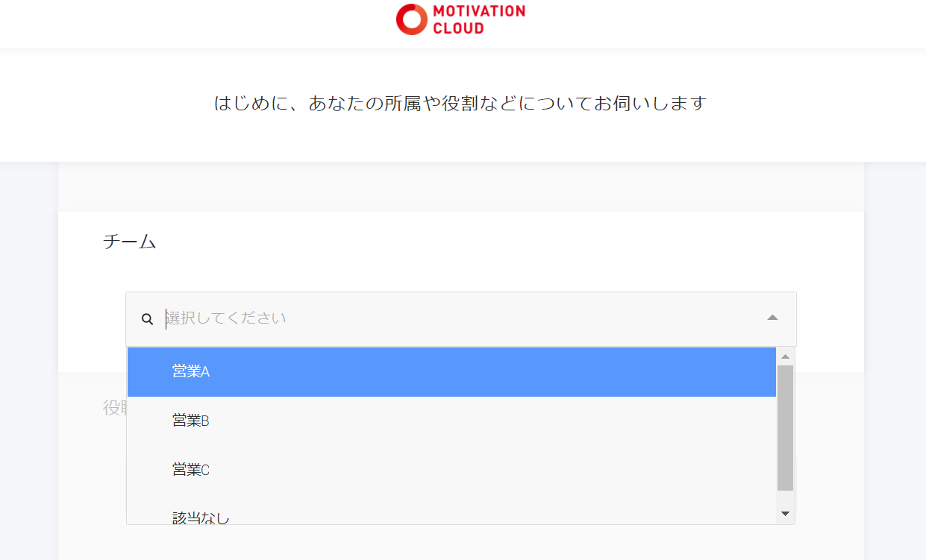The width and height of the screenshot is (926, 560).
Task: Choose 営業B from the team list
Action: pos(191,421)
